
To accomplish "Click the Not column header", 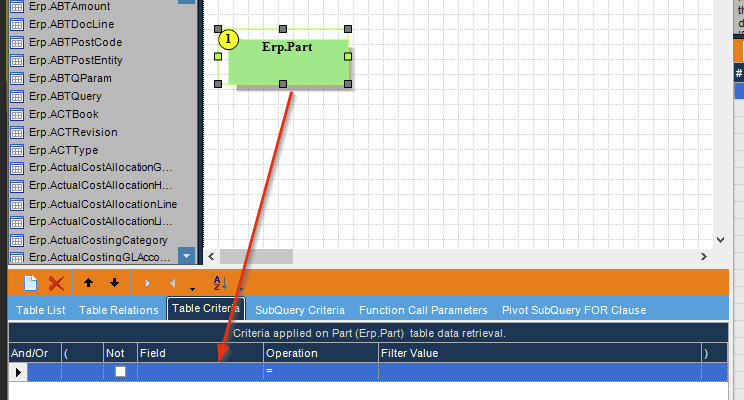I will (121, 353).
